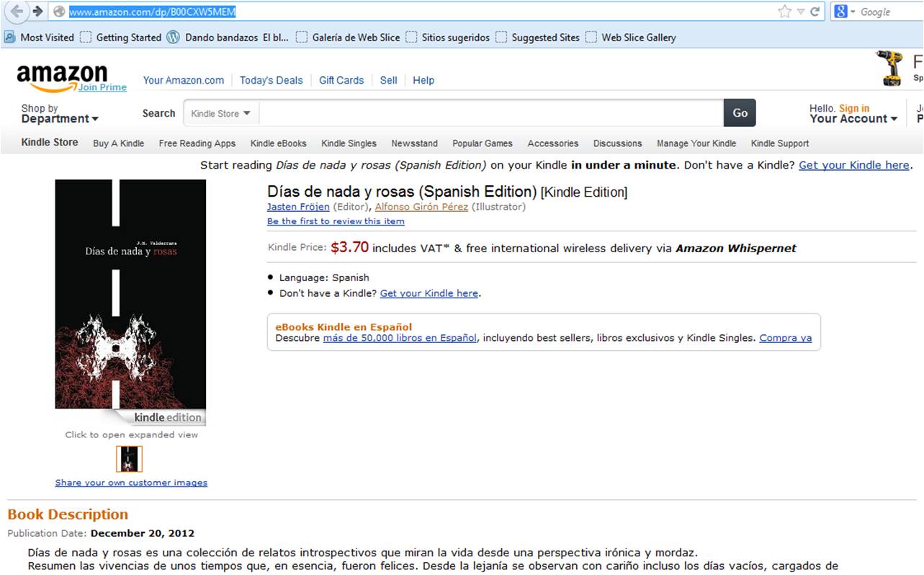Open the URL history dropdown arrow
The height and width of the screenshot is (575, 924).
coord(800,12)
